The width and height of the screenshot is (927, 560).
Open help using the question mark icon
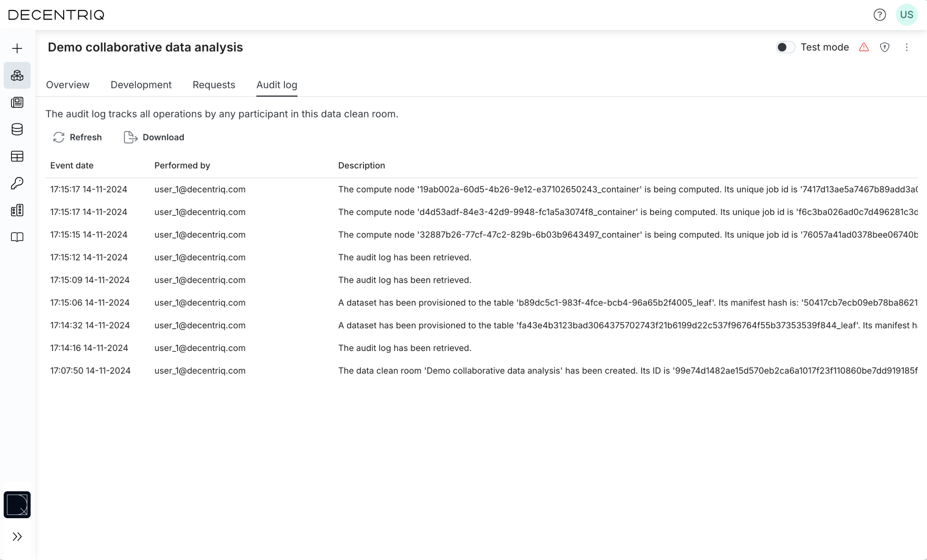pos(879,15)
